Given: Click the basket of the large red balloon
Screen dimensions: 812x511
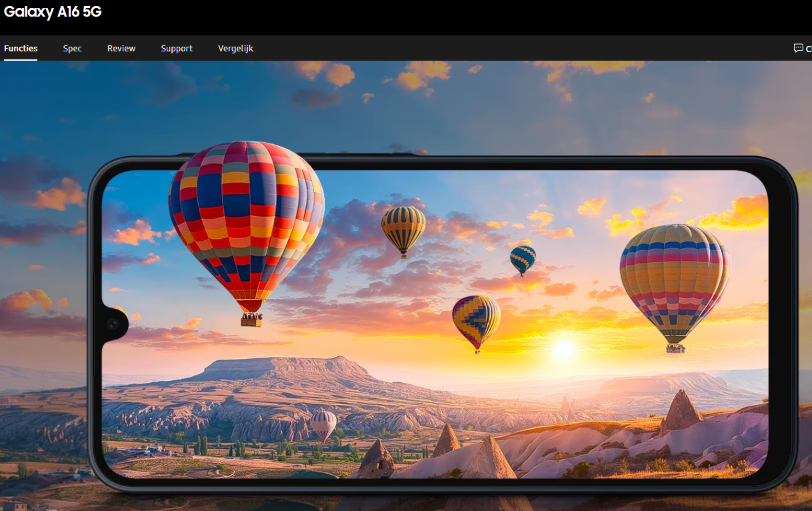Looking at the screenshot, I should coord(251,320).
